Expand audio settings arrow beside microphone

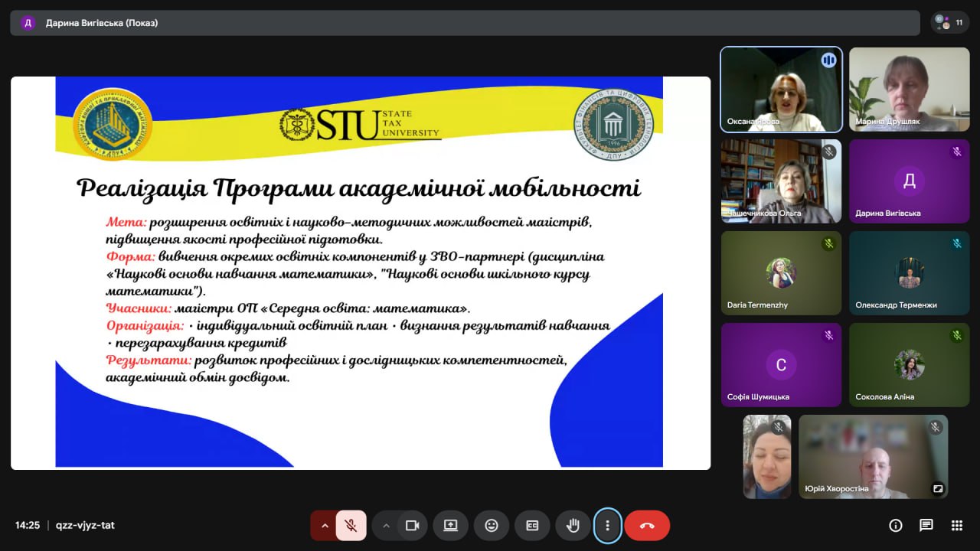pos(324,526)
